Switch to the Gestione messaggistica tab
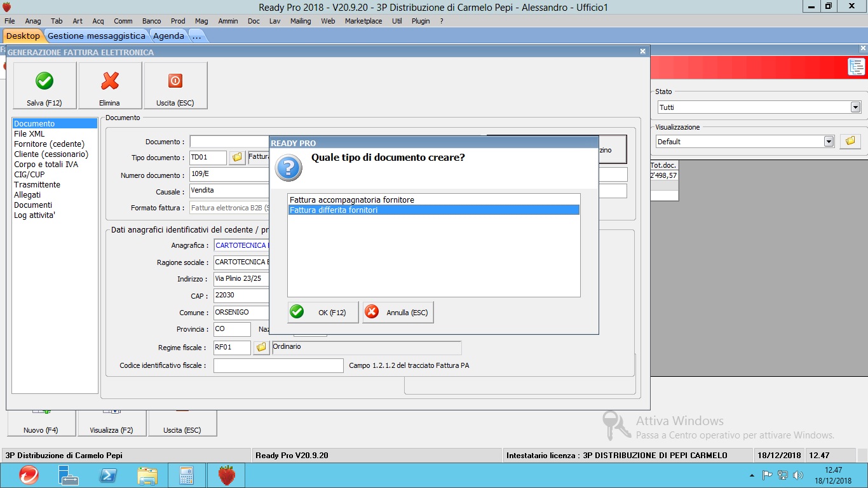Screen dimensions: 868x488 click(97, 36)
